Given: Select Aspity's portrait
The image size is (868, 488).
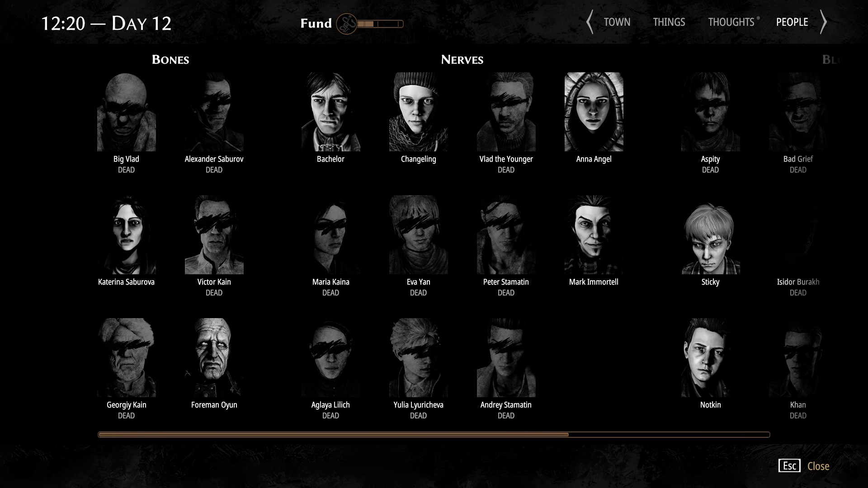Looking at the screenshot, I should pyautogui.click(x=711, y=112).
